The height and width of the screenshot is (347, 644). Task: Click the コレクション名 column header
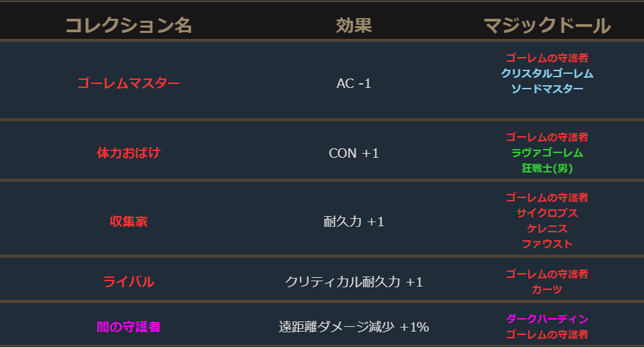[x=128, y=26]
